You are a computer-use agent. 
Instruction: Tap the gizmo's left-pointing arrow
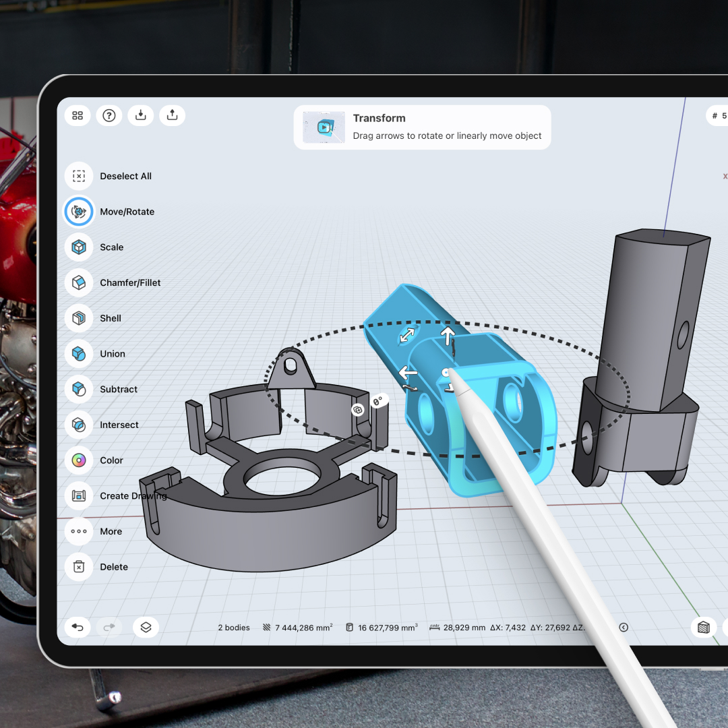point(408,372)
